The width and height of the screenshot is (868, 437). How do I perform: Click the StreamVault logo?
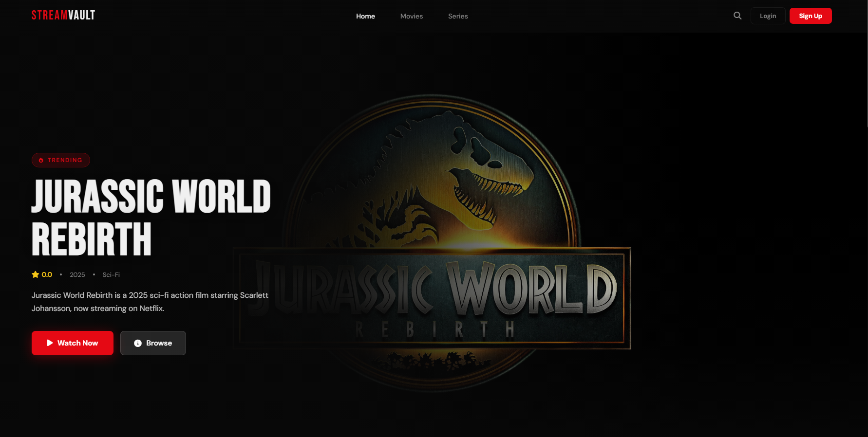click(63, 16)
